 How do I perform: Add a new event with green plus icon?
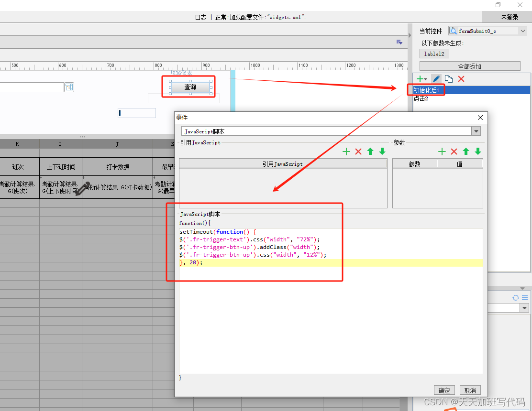(420, 79)
